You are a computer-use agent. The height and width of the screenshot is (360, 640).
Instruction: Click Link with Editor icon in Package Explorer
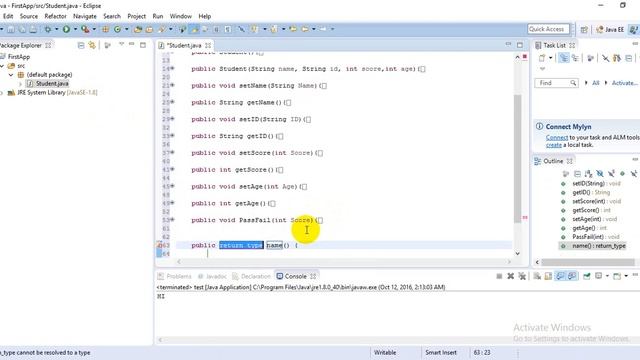[x=92, y=45]
